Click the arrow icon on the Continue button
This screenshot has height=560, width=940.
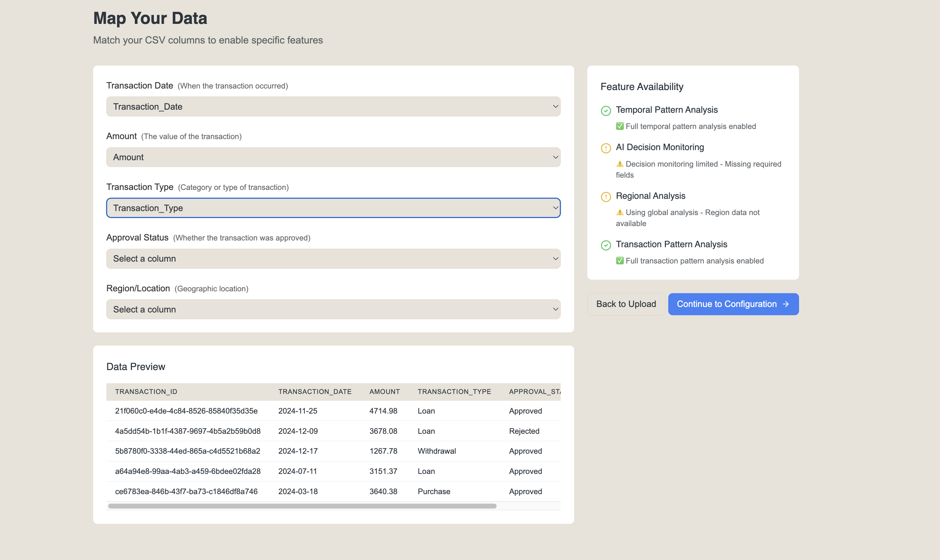(x=786, y=304)
